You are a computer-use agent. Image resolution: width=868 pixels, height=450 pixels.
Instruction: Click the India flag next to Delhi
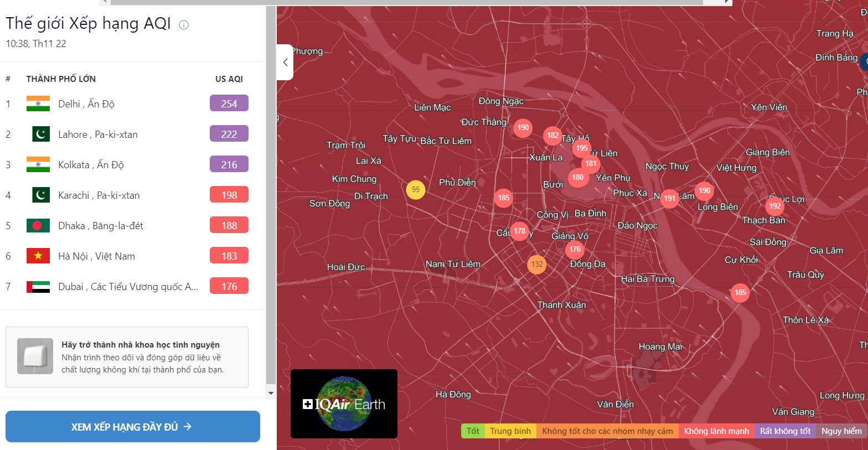38,104
